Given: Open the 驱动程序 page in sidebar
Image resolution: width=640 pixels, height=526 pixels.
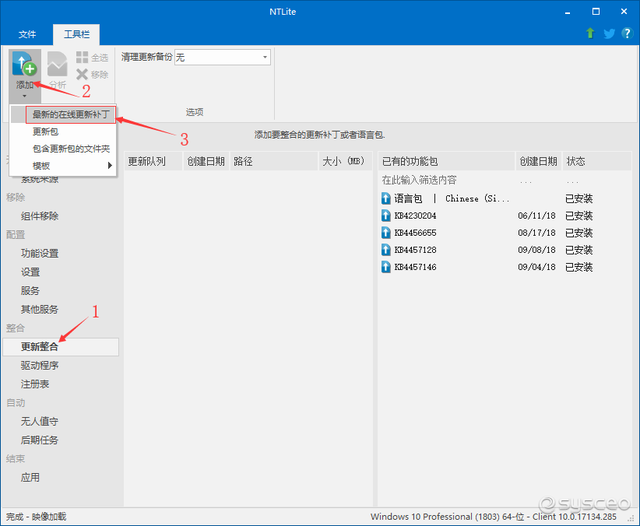Looking at the screenshot, I should 40,366.
